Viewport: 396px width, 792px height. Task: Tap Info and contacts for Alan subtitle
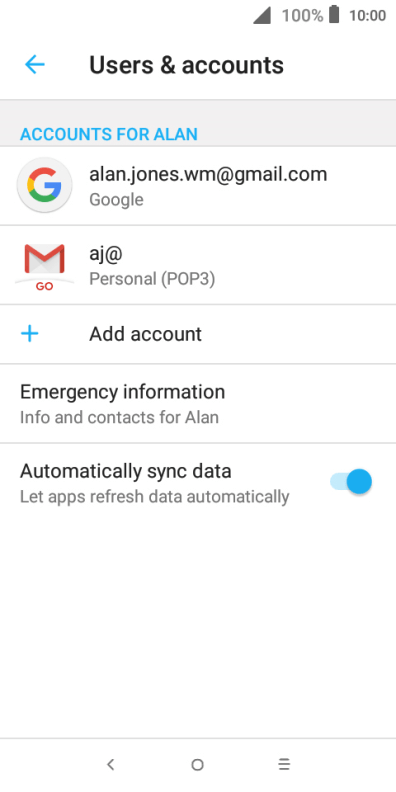[x=119, y=418]
